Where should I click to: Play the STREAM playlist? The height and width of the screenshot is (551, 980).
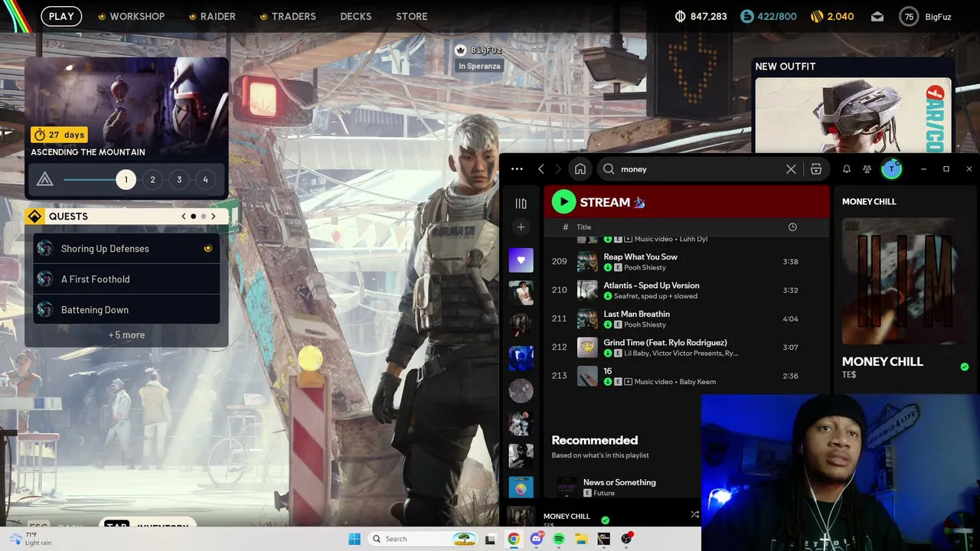click(563, 202)
